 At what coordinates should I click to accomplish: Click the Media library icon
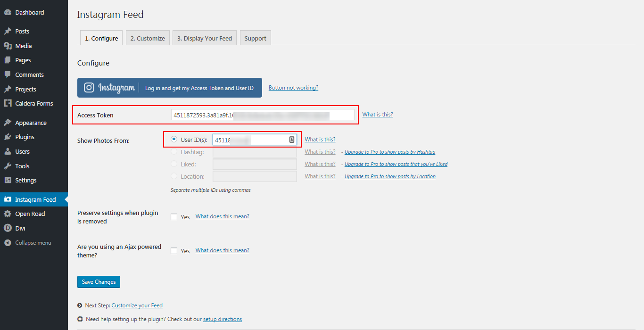[x=8, y=46]
